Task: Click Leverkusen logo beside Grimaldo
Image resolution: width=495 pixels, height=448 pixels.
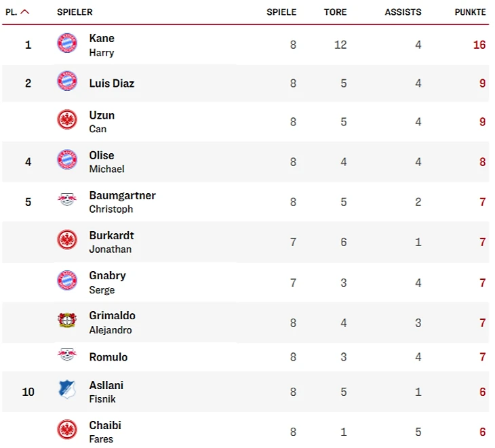Action: click(67, 320)
